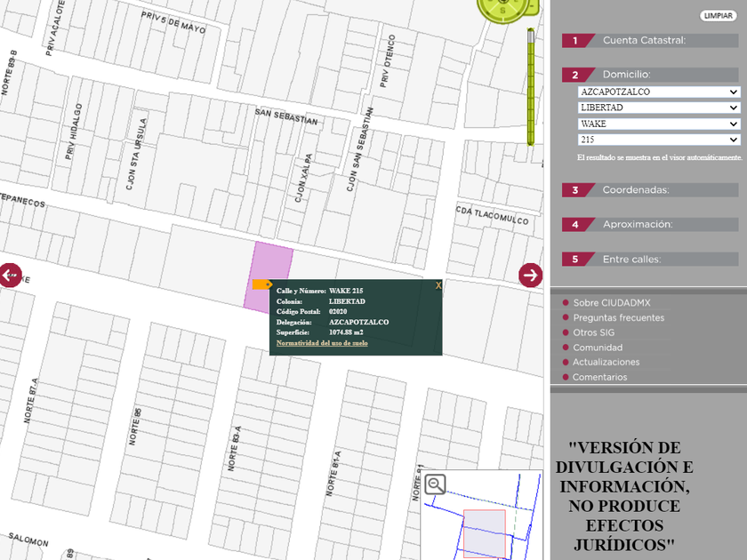Open the WAKE street dropdown
Screen dimensions: 747x560
point(658,124)
